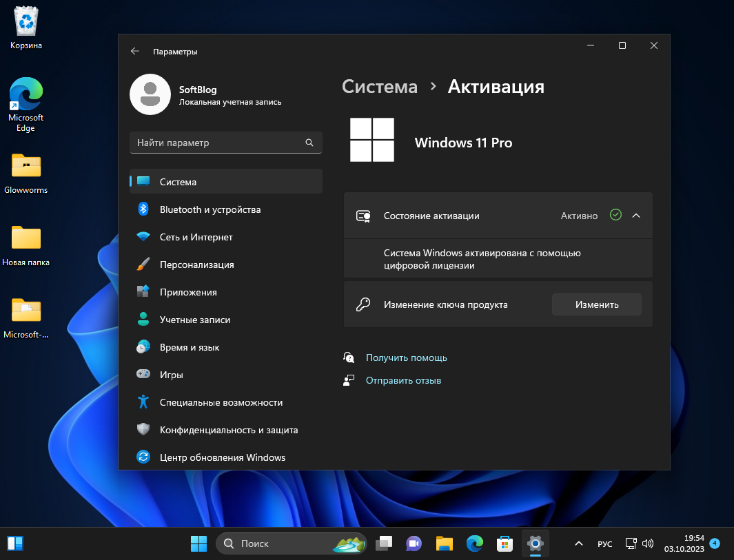
Task: Click the Settings gear on the taskbar
Action: pyautogui.click(x=535, y=543)
